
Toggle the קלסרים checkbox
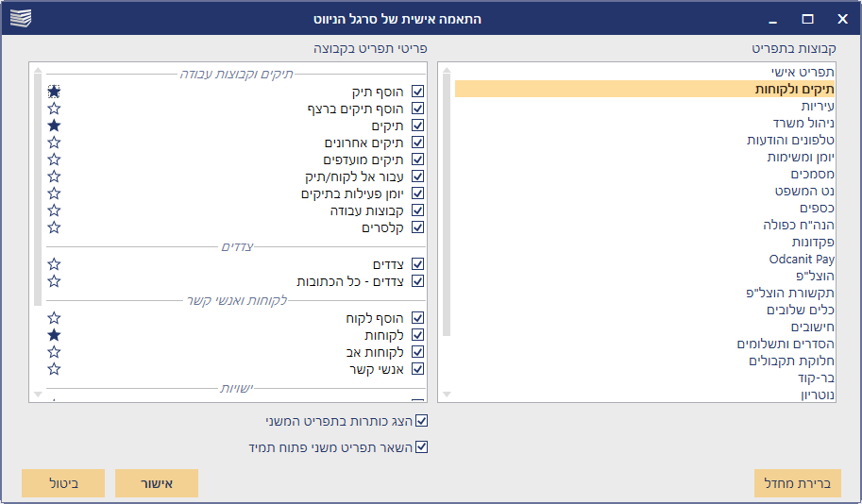pos(418,227)
